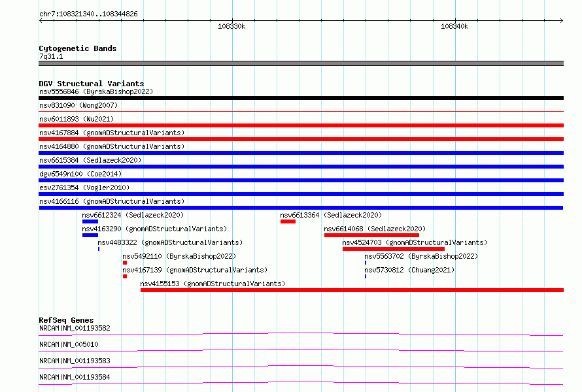The height and width of the screenshot is (392, 582).
Task: Open variant nsv4155153 gnomAD label
Action: (x=213, y=284)
